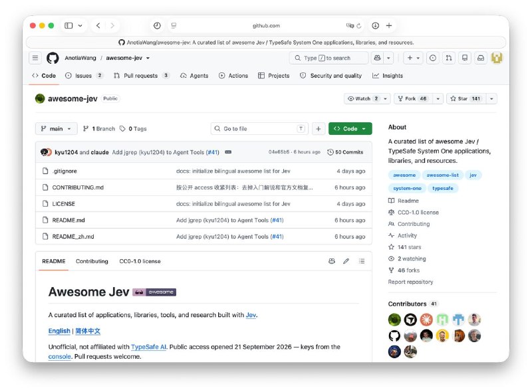Viewport: 532px width, 392px height.
Task: Click the Go to file search field
Action: [x=259, y=129]
